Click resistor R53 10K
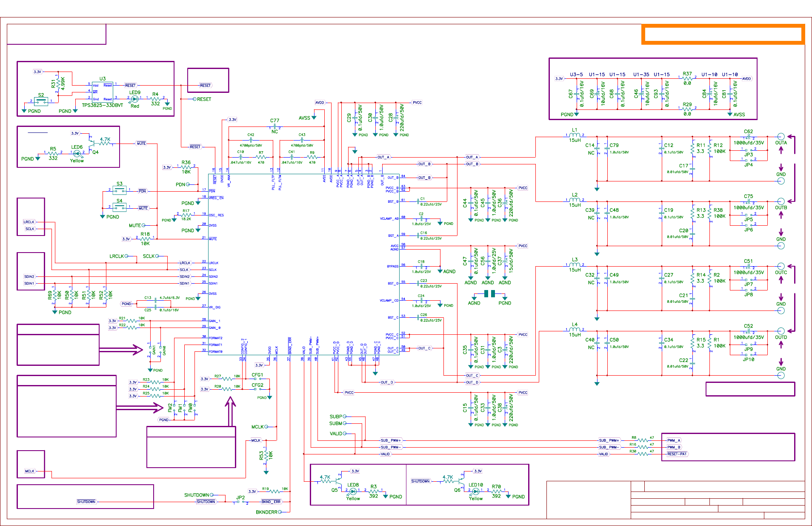 [x=266, y=456]
